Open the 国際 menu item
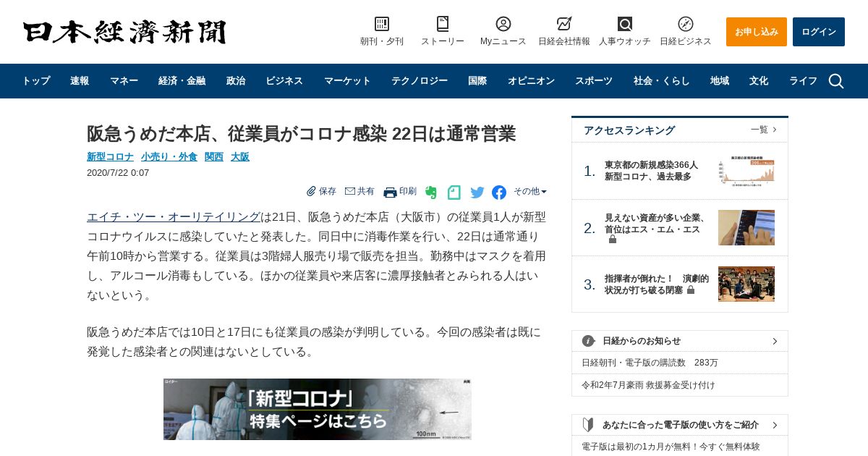Viewport: 868px width, 456px height. pos(477,81)
